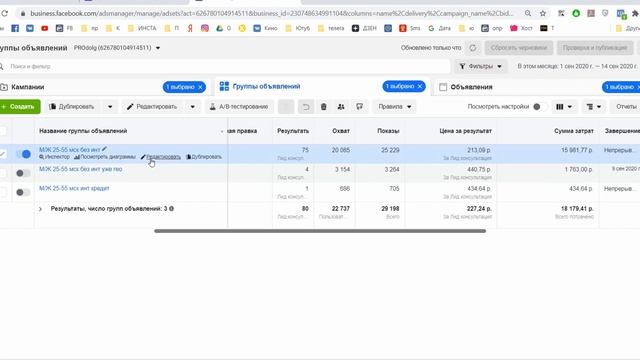This screenshot has width=640, height=360.
Task: Clear the Кампании selection chip
Action: (x=200, y=87)
